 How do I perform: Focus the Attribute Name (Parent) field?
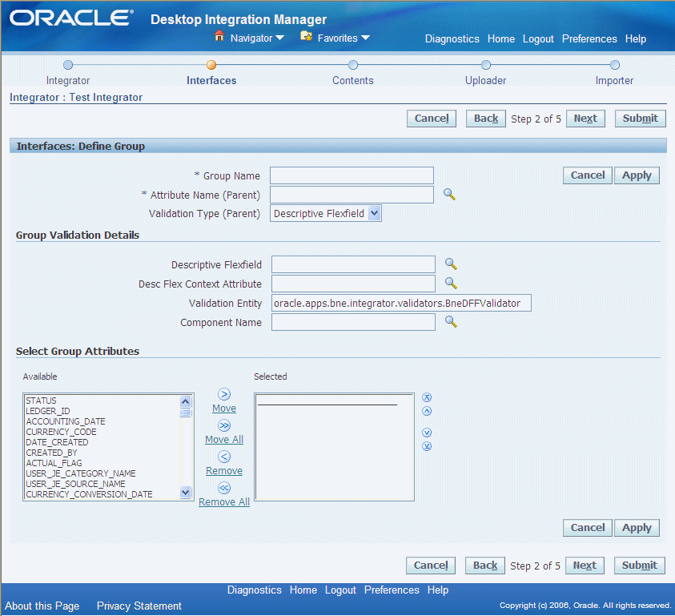352,195
